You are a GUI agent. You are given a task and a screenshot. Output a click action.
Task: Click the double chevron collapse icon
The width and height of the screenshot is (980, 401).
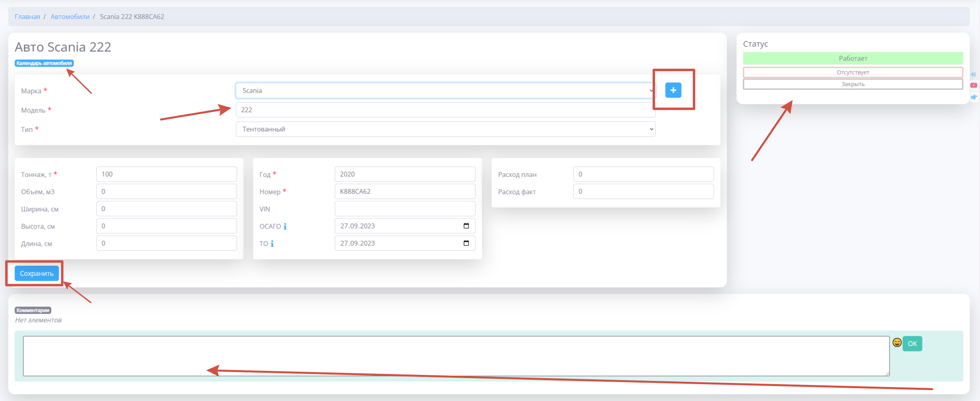click(974, 74)
